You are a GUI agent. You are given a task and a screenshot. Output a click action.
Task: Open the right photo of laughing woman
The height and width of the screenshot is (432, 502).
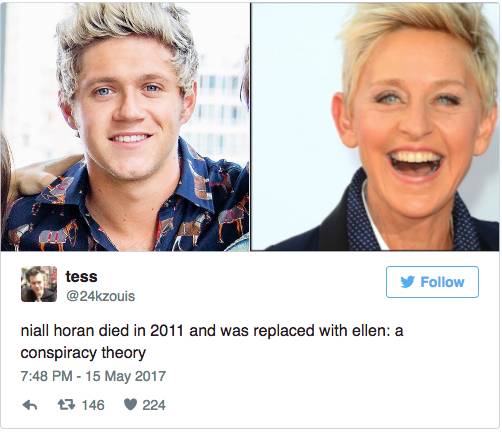pos(375,126)
